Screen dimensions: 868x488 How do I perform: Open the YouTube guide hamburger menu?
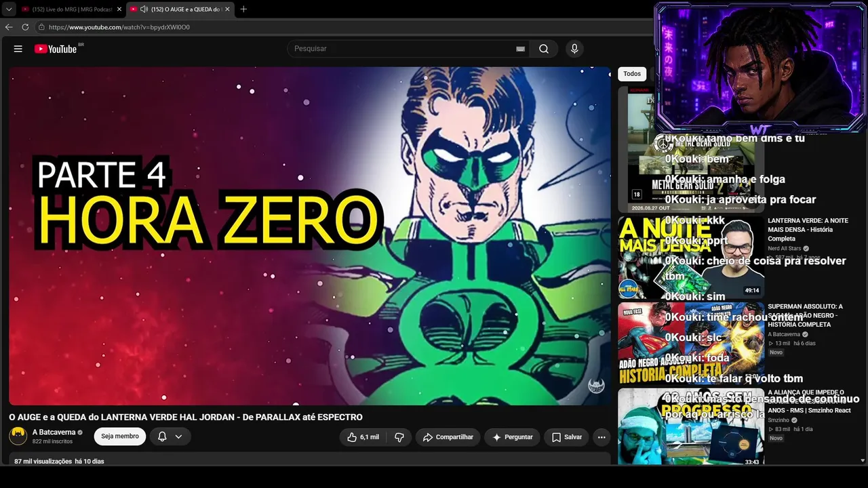[18, 49]
